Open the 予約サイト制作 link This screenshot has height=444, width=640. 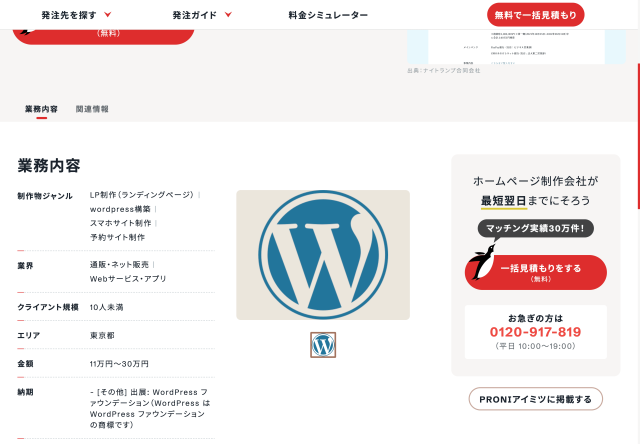[x=117, y=237]
